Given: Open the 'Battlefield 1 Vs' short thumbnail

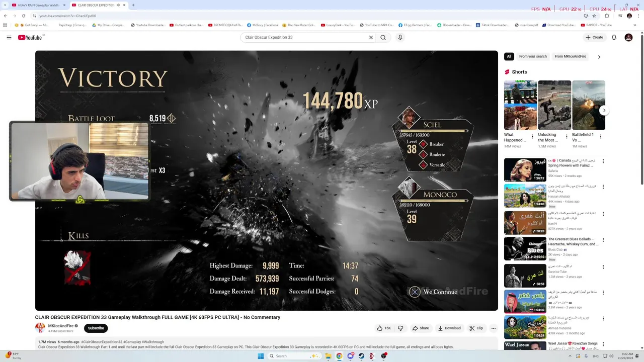Looking at the screenshot, I should (x=589, y=105).
